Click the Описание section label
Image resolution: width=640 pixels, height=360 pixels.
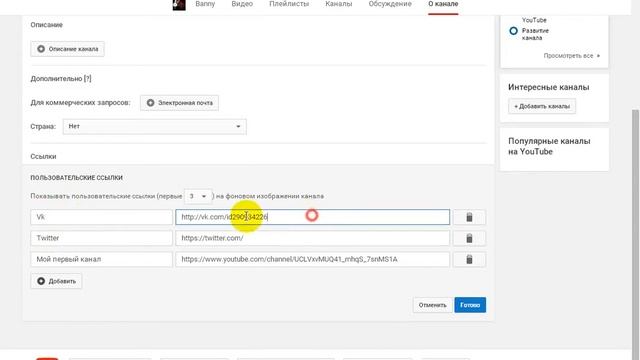pyautogui.click(x=47, y=25)
